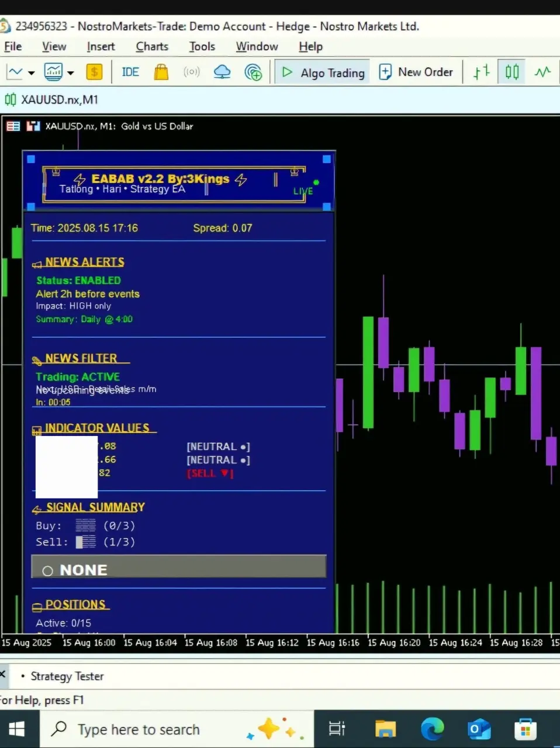Open the File menu
The height and width of the screenshot is (748, 560).
pyautogui.click(x=13, y=46)
